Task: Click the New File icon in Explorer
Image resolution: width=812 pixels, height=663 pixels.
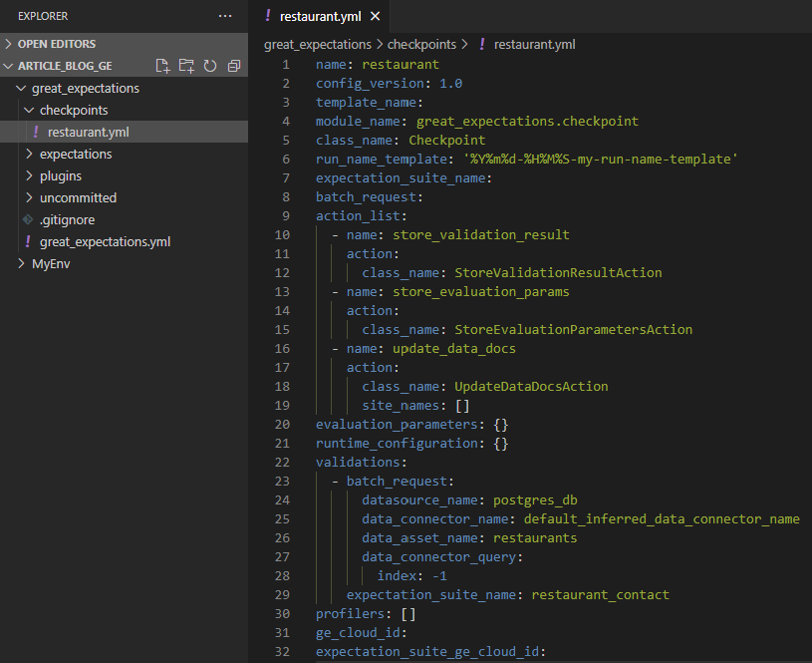Action: point(163,66)
